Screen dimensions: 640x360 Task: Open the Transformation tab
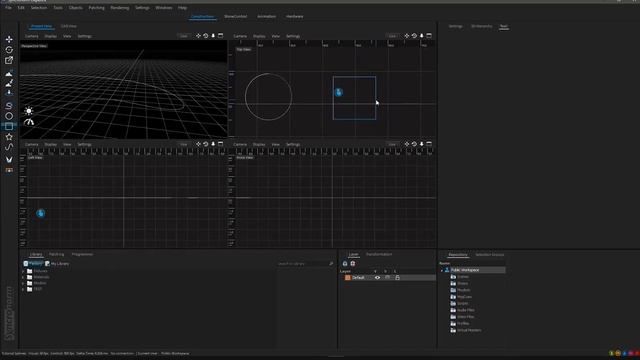(379, 254)
